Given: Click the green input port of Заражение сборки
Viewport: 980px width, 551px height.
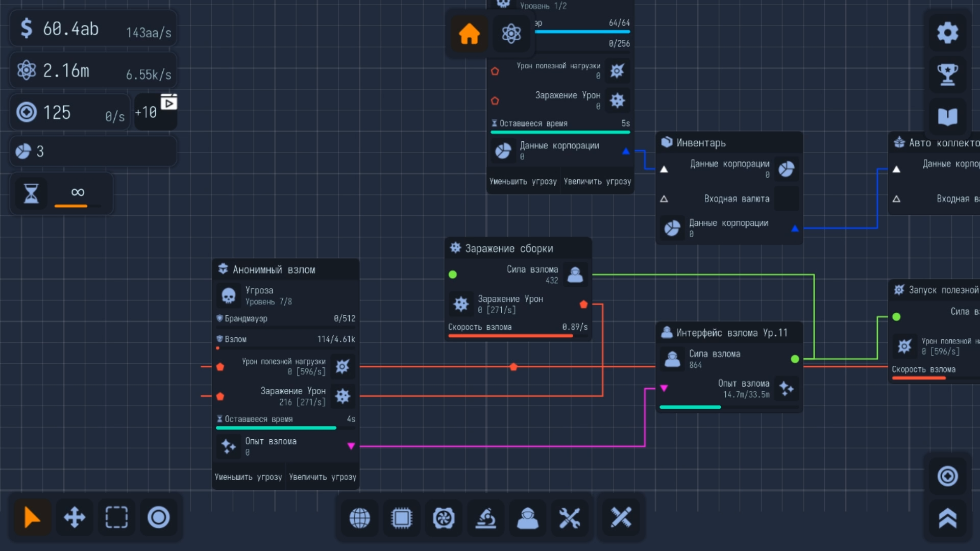Looking at the screenshot, I should [x=452, y=274].
